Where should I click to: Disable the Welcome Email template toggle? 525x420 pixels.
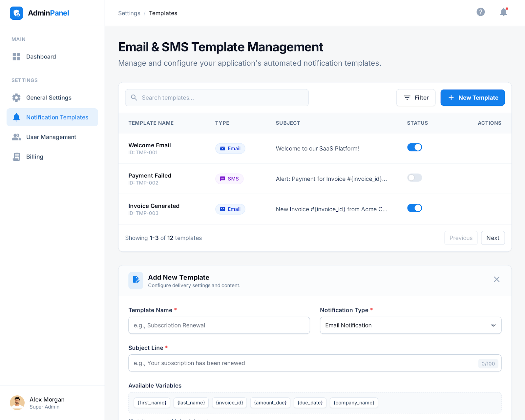414,148
